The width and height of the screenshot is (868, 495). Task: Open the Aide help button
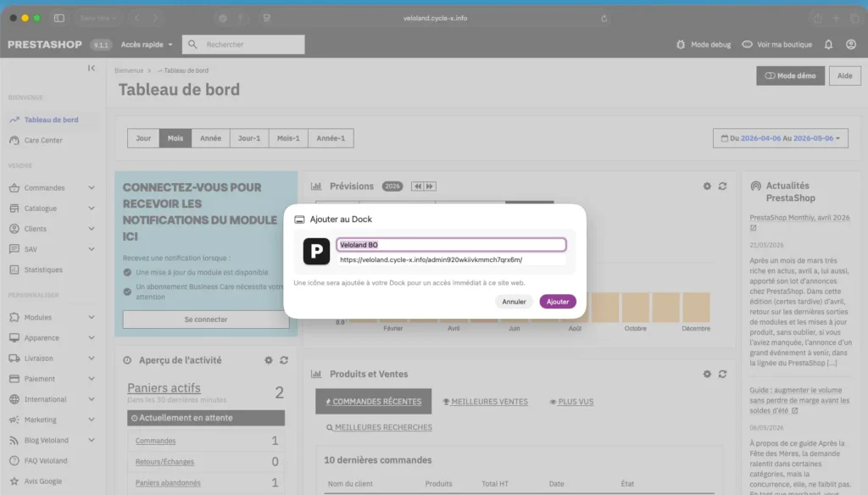point(845,75)
